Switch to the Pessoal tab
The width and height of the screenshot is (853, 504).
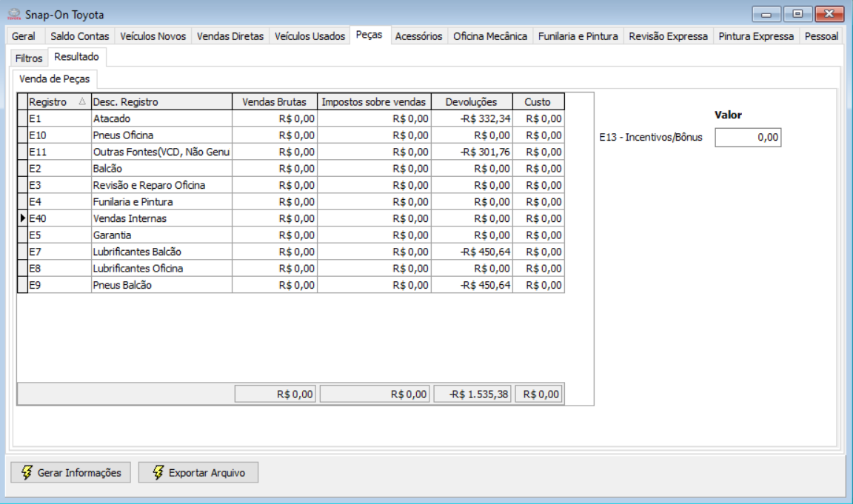(x=821, y=36)
